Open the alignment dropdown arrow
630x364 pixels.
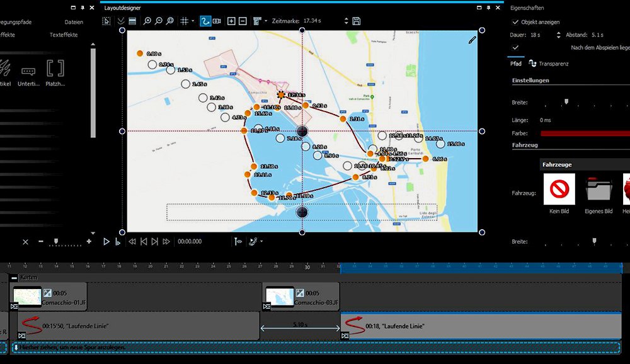pos(265,21)
